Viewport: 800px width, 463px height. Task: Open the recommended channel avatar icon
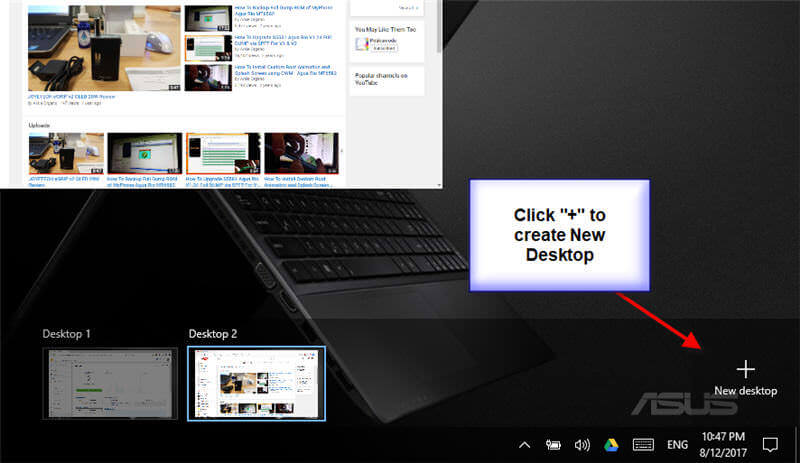(x=361, y=44)
